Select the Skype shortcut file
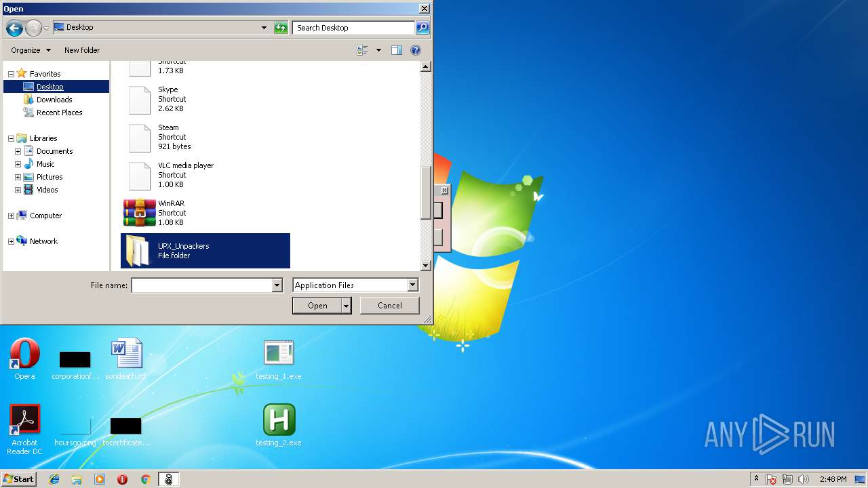Image resolution: width=868 pixels, height=488 pixels. [x=205, y=100]
